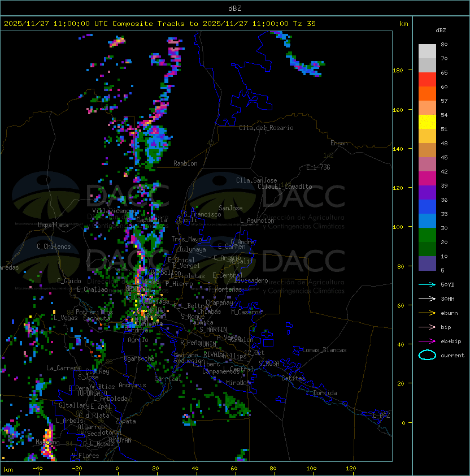This screenshot has width=470, height=476.
Task: Click the 'S_Francisco' place label
Action: pos(202,214)
